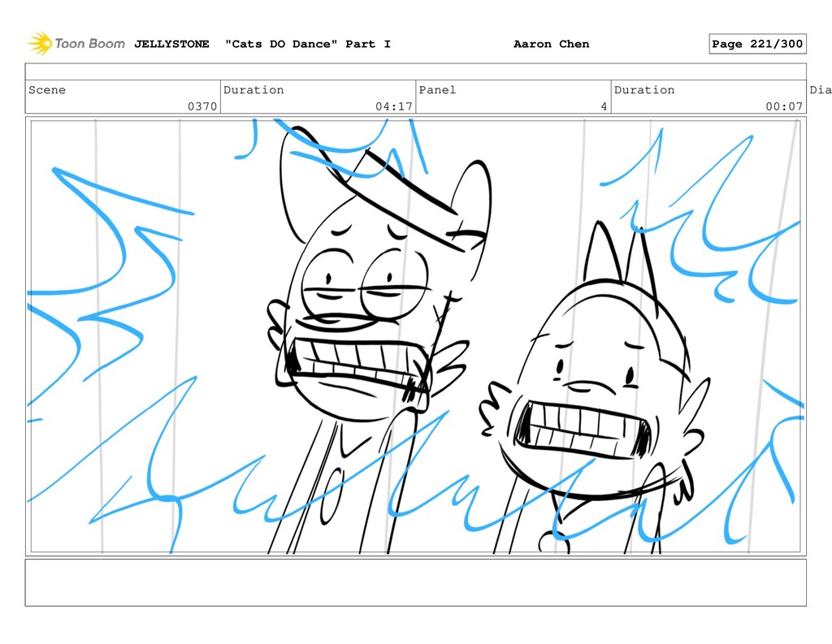The height and width of the screenshot is (644, 832).
Task: Select the JELLYSTONE project title text
Action: pos(171,44)
